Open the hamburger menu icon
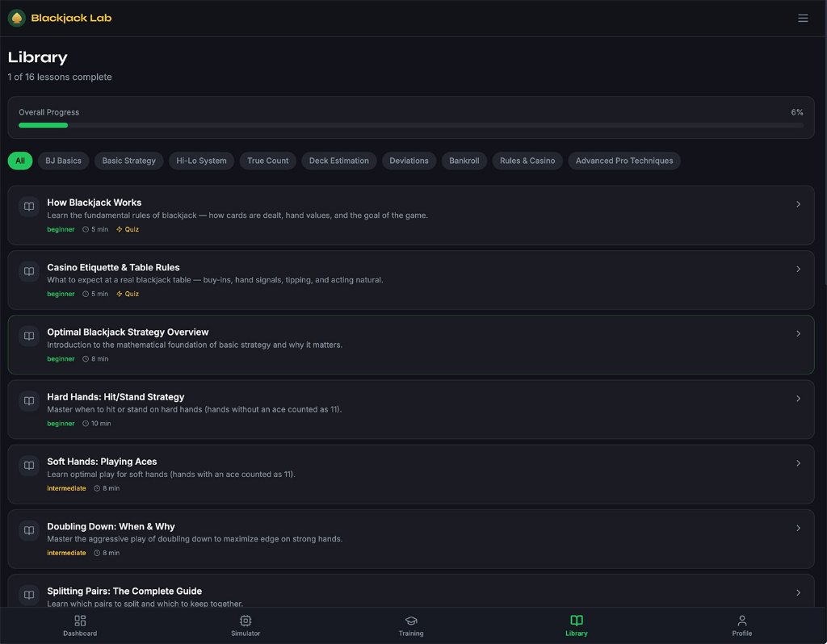 (x=802, y=18)
